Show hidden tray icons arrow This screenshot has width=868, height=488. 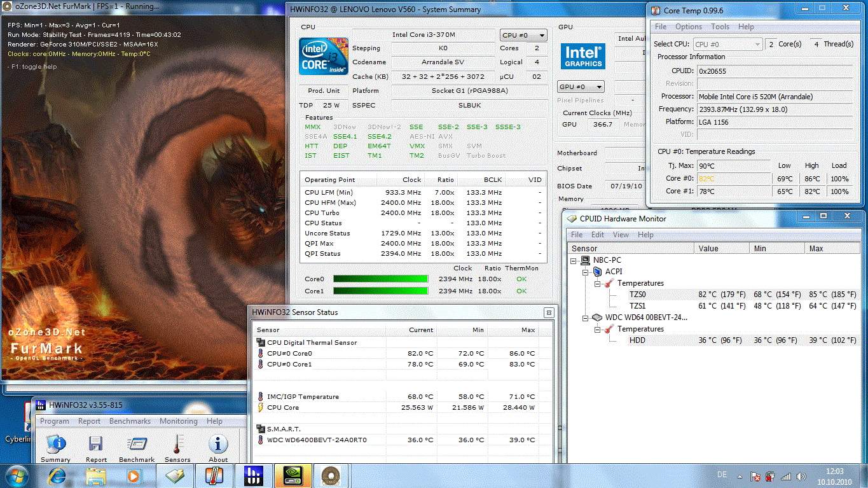(739, 476)
